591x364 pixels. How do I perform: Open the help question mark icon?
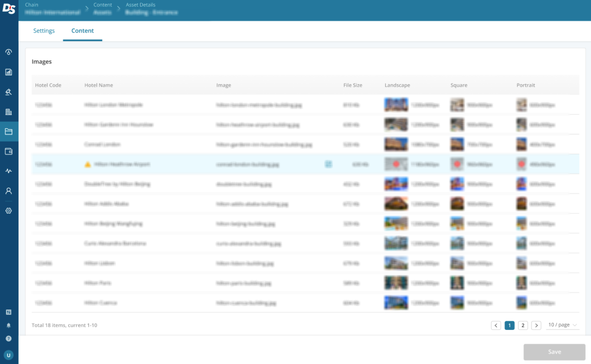9,338
